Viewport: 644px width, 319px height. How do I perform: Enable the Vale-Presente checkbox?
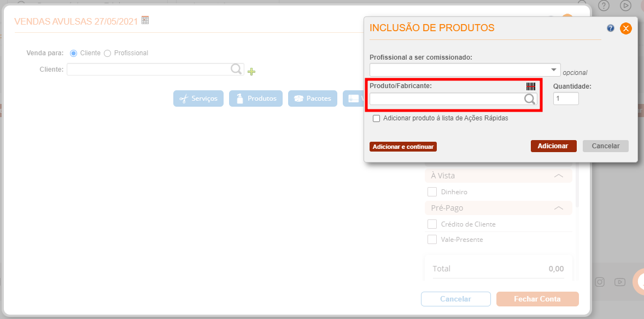[x=432, y=239]
